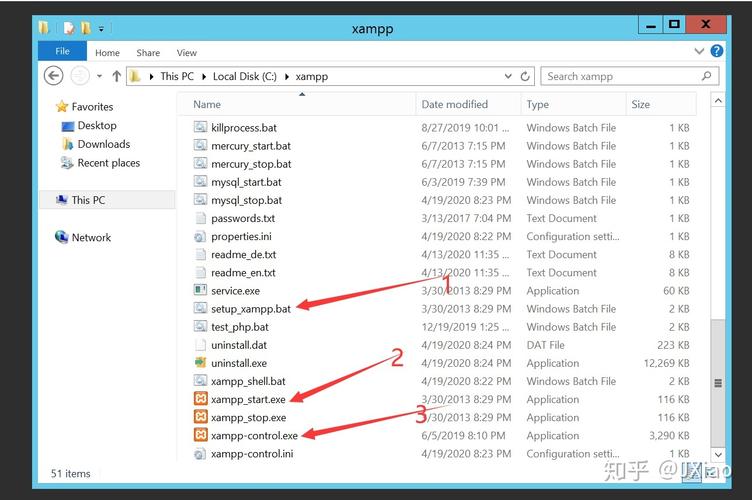Click the uninstall.dat file icon

point(200,345)
